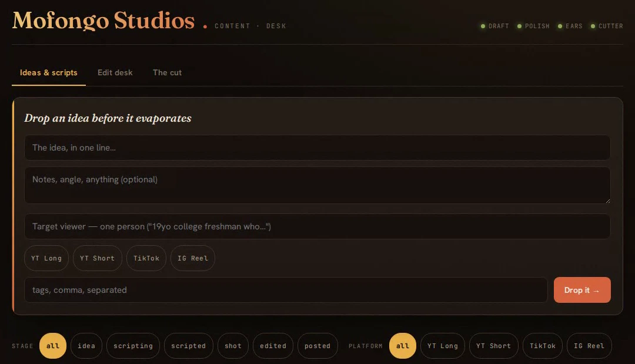
Task: Click the CONTENT · DESK subtitle text
Action: (250, 26)
